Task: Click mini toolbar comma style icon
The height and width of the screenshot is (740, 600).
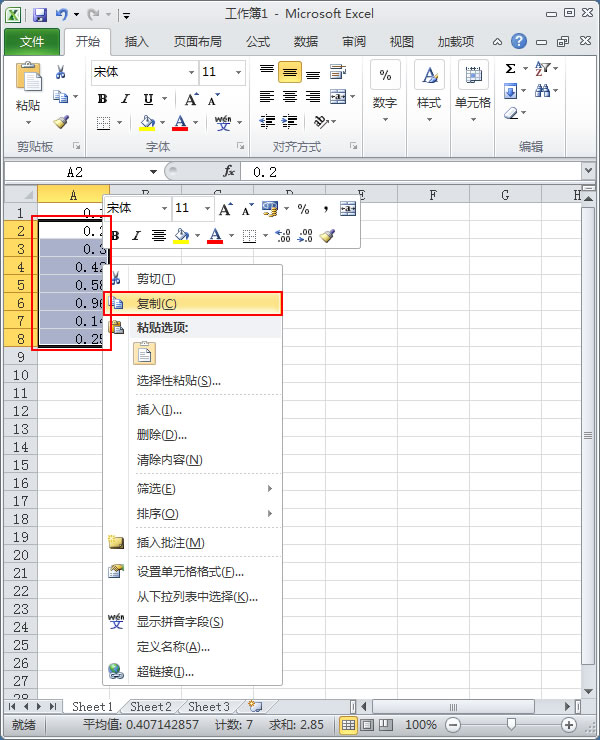Action: [x=326, y=209]
